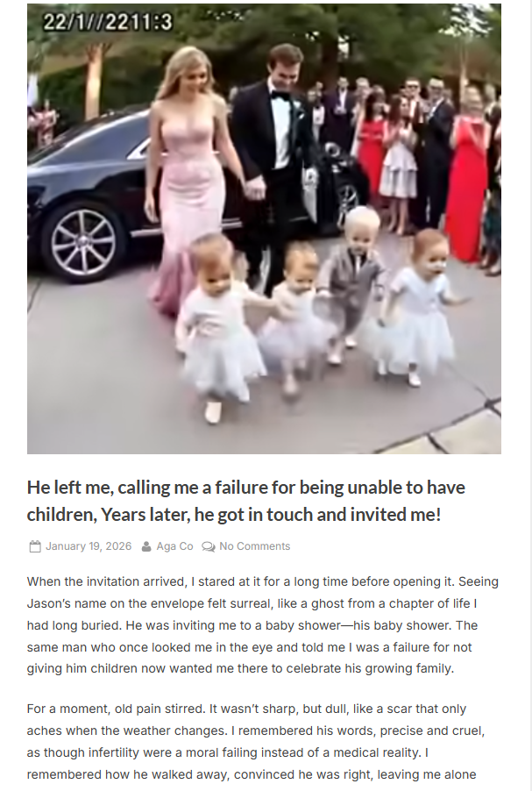532x791 pixels.
Task: Open the No Comments link
Action: [255, 546]
